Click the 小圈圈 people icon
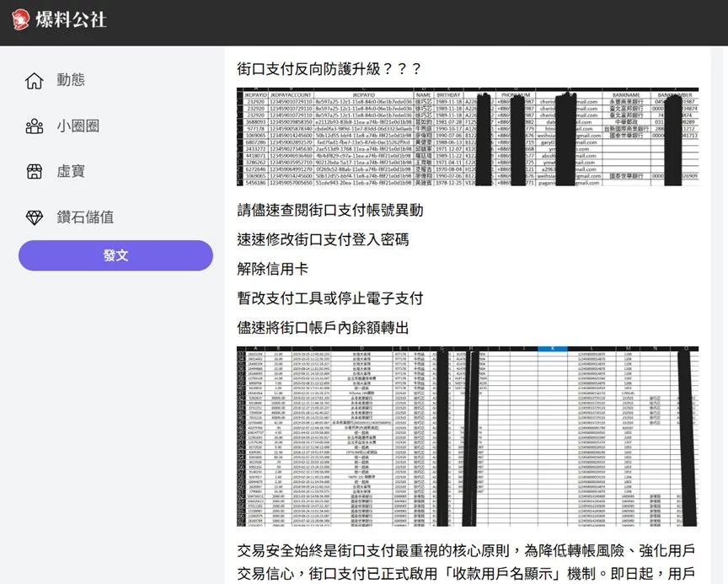This screenshot has height=584, width=728. [x=34, y=126]
